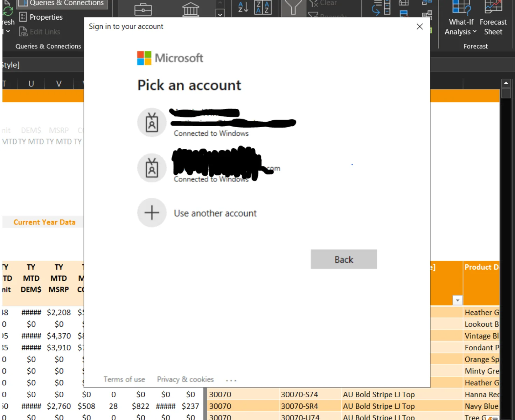
Task: Open filter dropdown in orange header
Action: (458, 300)
